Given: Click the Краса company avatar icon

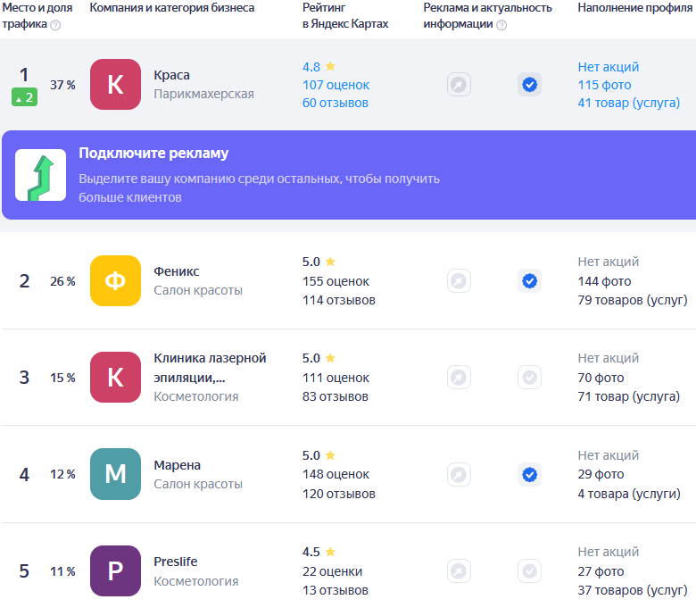Looking at the screenshot, I should 115,85.
